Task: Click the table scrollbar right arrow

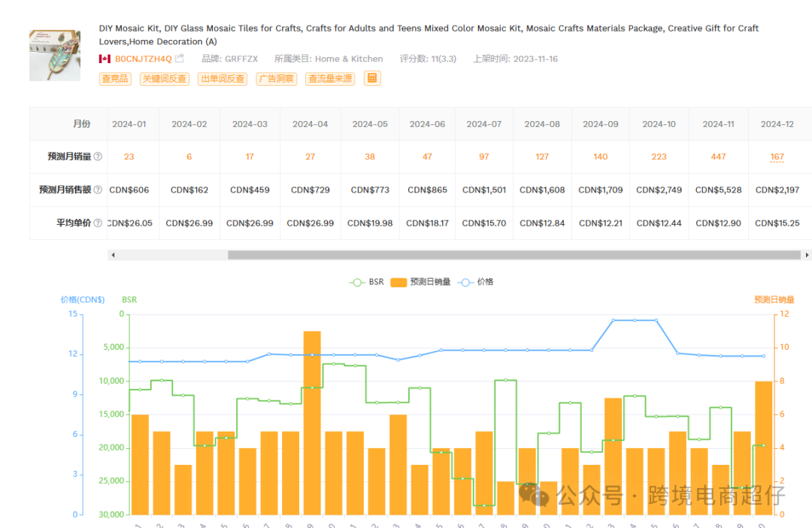Action: (807, 255)
